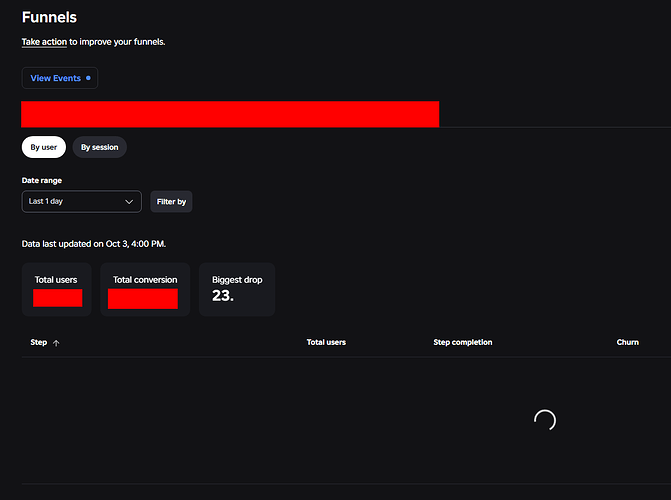Click the Churn column header

(x=627, y=342)
